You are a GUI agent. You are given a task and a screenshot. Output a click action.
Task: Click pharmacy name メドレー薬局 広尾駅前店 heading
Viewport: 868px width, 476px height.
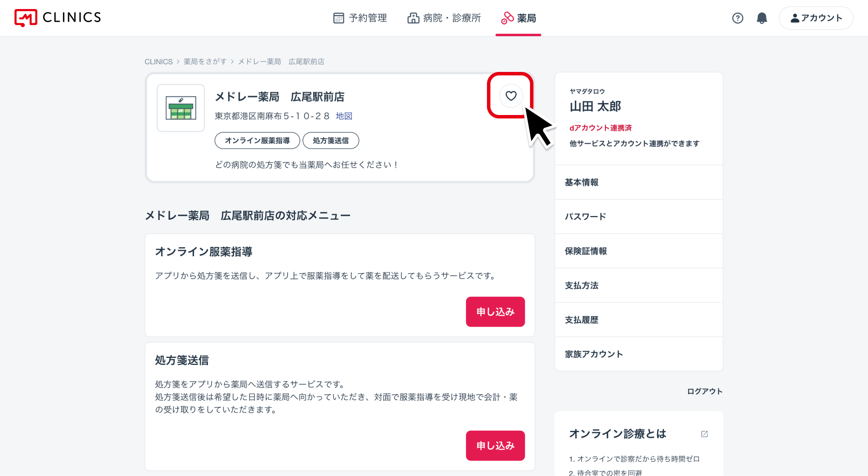[279, 97]
